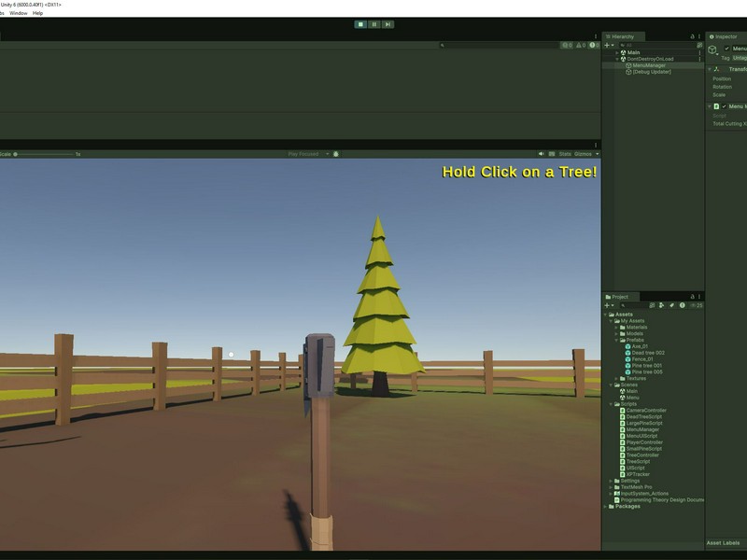Open the Window menu

point(18,13)
